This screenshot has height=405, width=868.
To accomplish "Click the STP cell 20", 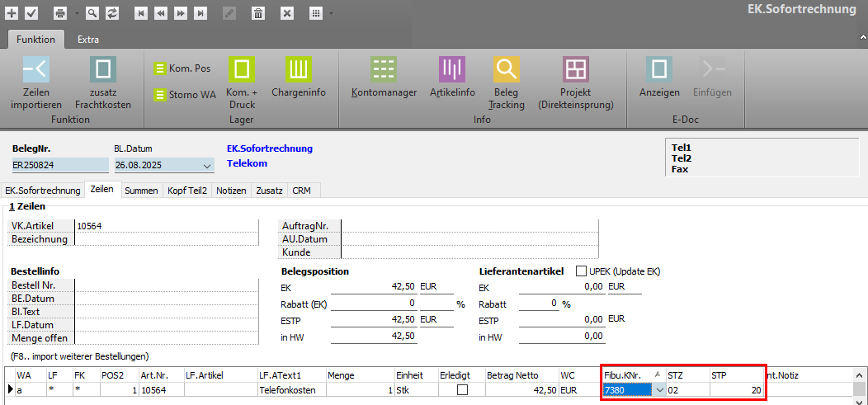I will 736,390.
